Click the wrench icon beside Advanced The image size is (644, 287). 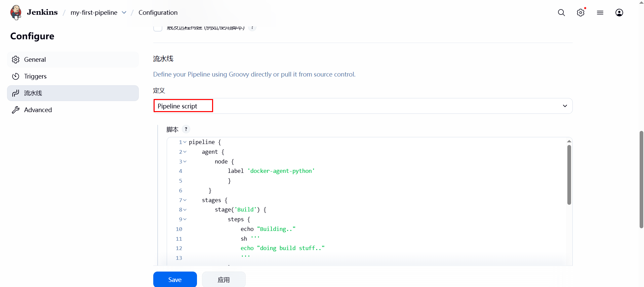coord(15,110)
